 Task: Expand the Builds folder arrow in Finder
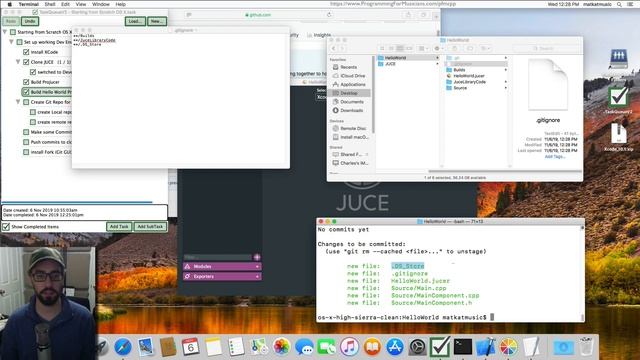(x=506, y=70)
